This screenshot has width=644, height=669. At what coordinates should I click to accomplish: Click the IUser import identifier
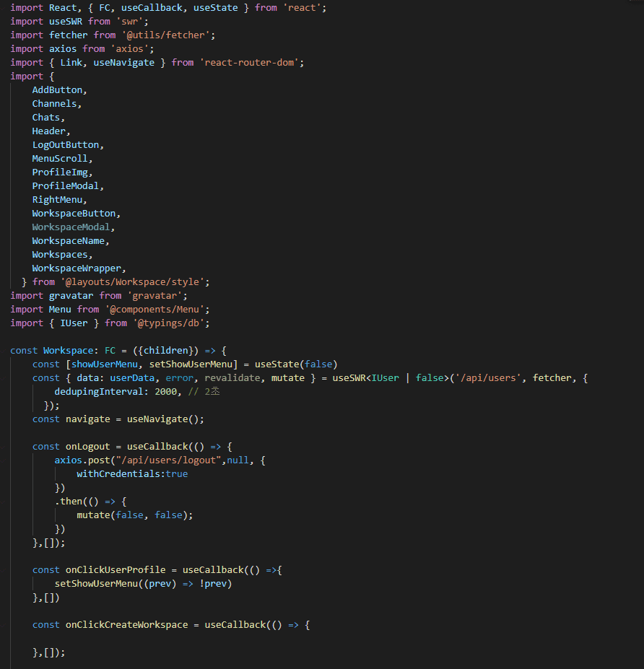tap(74, 323)
